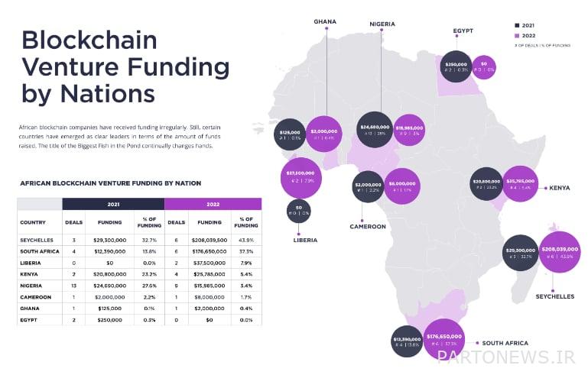Viewport: 588px width, 375px height.
Task: Select the South Africa $176,650,000 bubble
Action: point(444,339)
